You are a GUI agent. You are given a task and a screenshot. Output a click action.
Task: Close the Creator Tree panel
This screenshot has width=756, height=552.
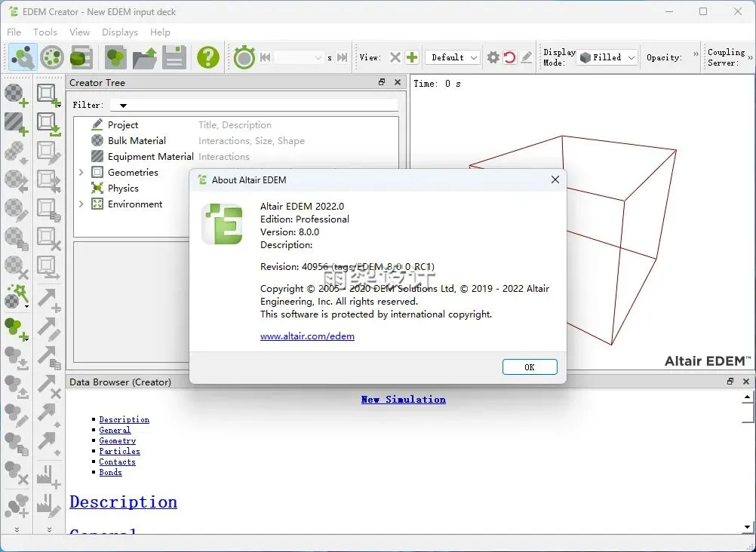pos(398,82)
